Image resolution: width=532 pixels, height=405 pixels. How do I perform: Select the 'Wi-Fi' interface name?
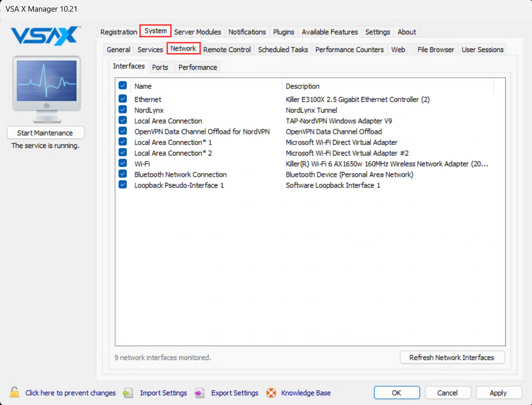(142, 164)
